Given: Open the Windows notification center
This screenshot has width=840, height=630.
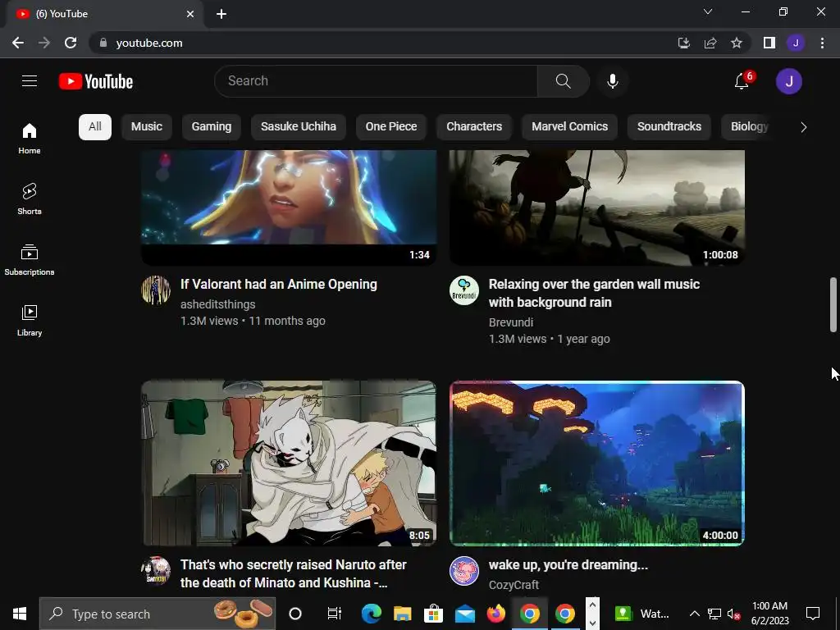Looking at the screenshot, I should [x=813, y=614].
